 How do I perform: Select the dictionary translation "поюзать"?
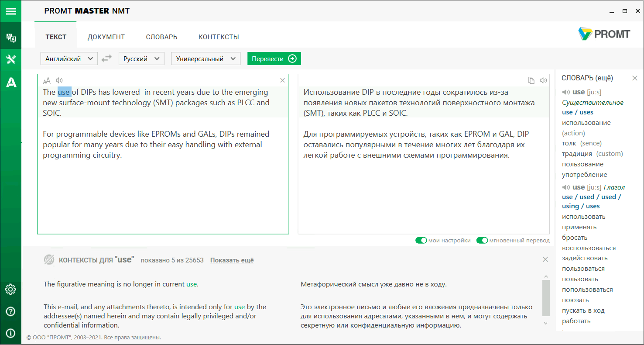click(575, 300)
